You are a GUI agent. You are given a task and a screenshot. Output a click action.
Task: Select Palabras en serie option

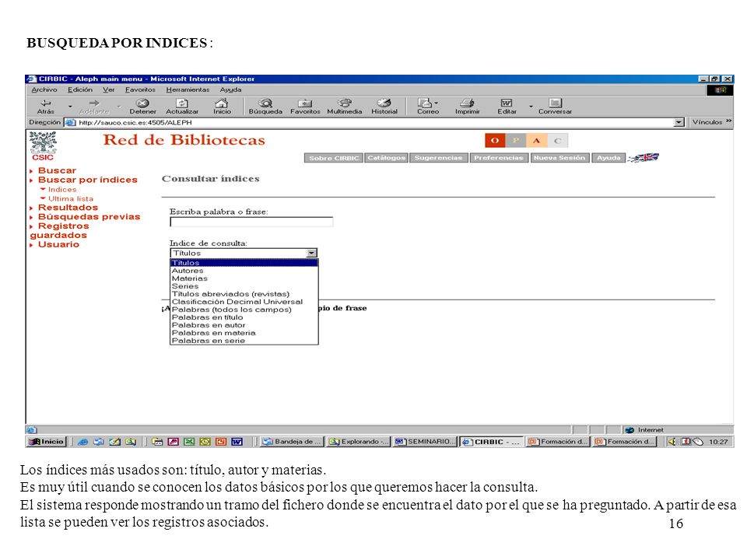pyautogui.click(x=244, y=341)
